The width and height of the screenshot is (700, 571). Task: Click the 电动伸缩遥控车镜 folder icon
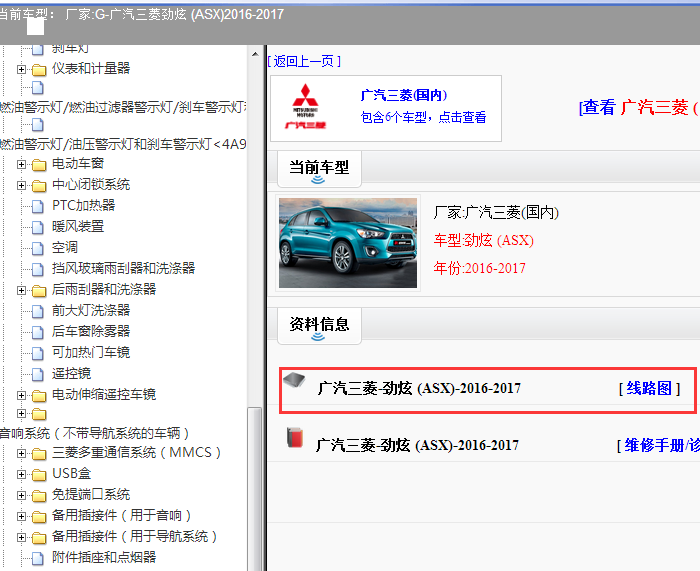pos(39,396)
